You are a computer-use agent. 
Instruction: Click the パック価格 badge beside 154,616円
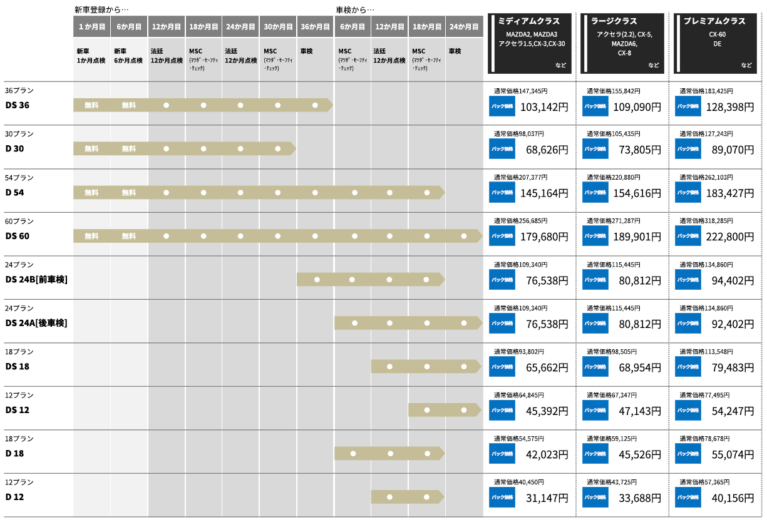pos(595,192)
